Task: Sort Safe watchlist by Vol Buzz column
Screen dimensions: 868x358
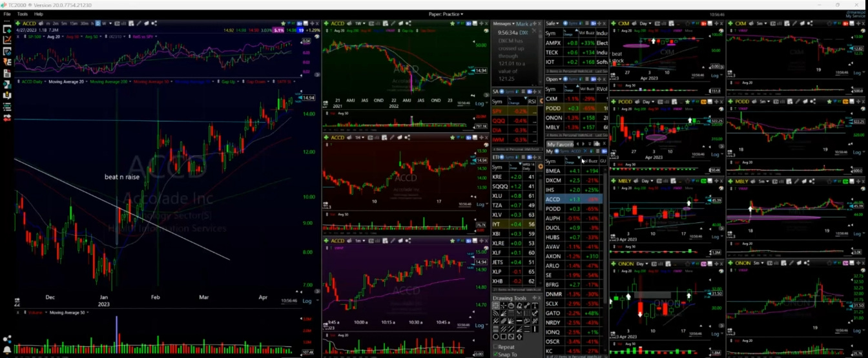Action: tap(587, 33)
